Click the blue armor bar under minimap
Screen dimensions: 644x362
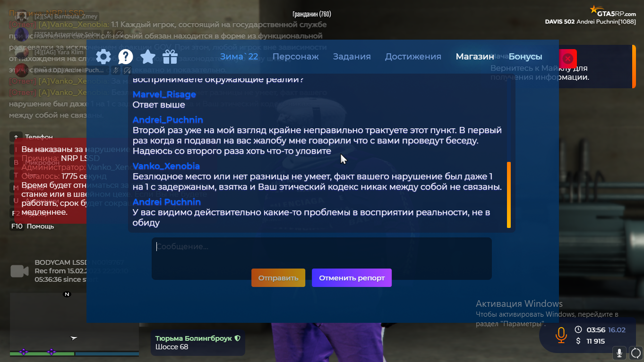click(107, 354)
